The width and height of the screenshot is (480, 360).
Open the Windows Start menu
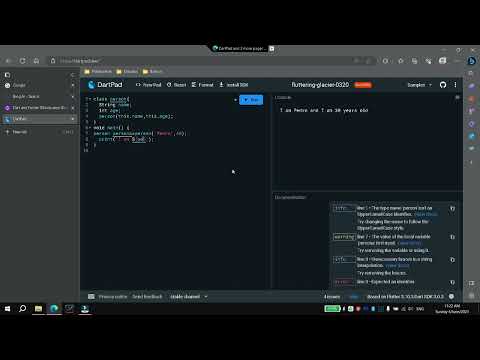7,309
